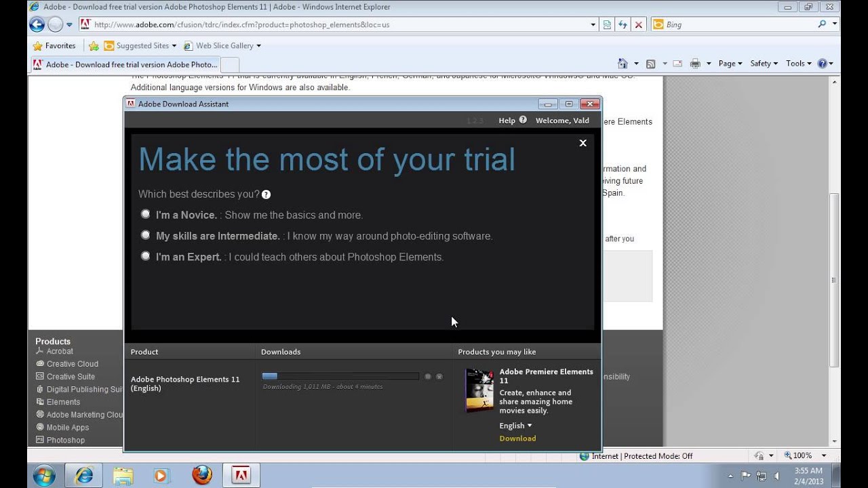Viewport: 868px width, 488px height.
Task: Click the Windows Start button
Action: point(43,475)
